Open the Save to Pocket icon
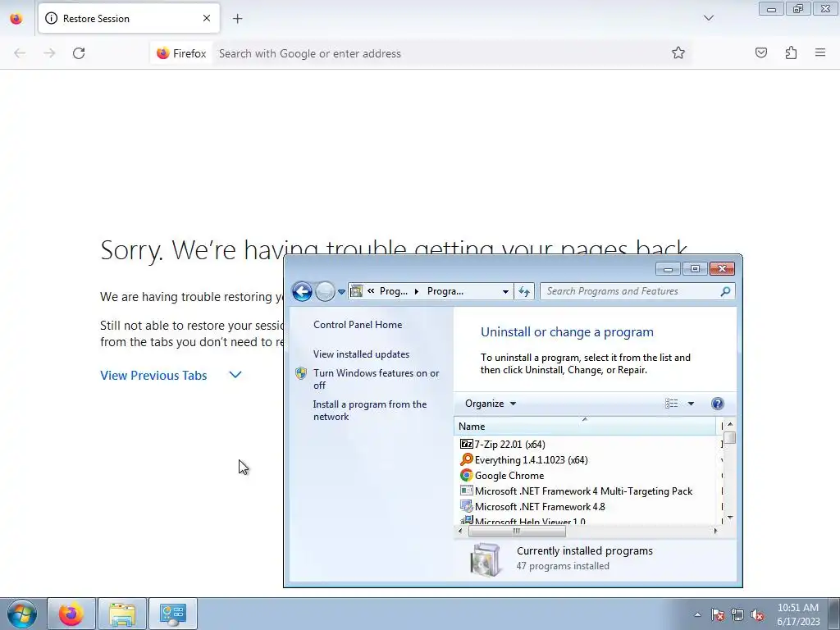Viewport: 840px width, 630px height. point(761,52)
